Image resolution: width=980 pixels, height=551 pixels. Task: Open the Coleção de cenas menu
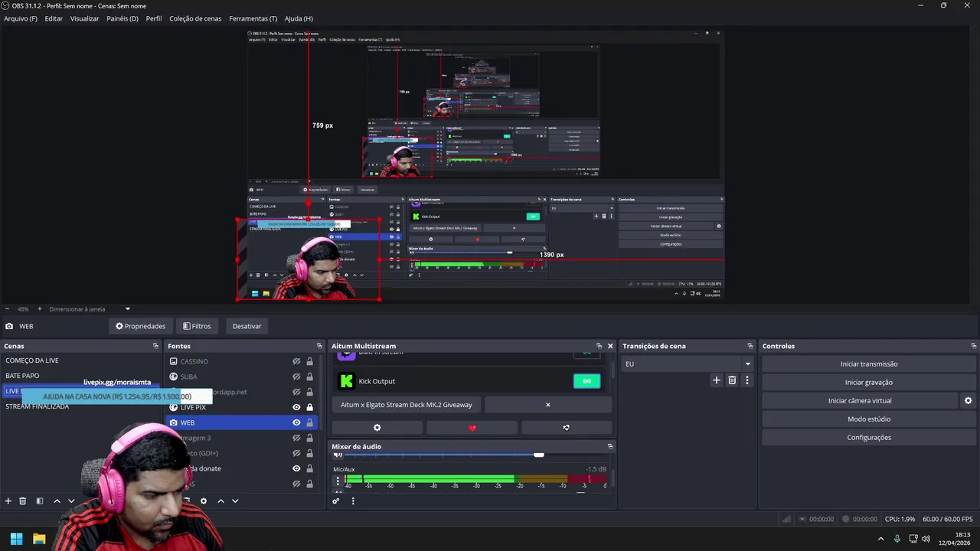tap(195, 18)
